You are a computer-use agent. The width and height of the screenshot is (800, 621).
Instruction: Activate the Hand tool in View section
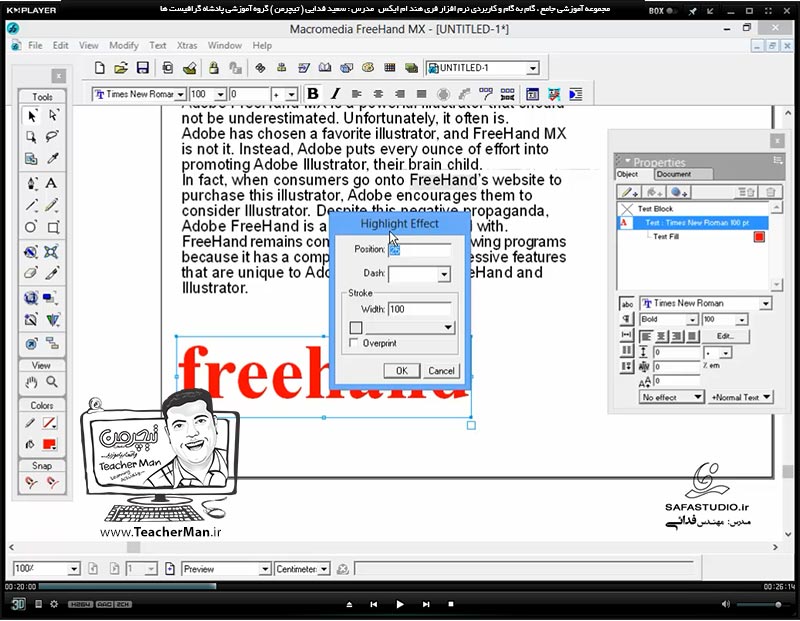pos(32,382)
